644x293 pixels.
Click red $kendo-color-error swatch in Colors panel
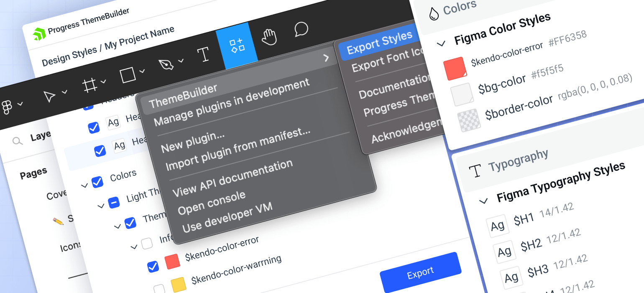pos(455,69)
